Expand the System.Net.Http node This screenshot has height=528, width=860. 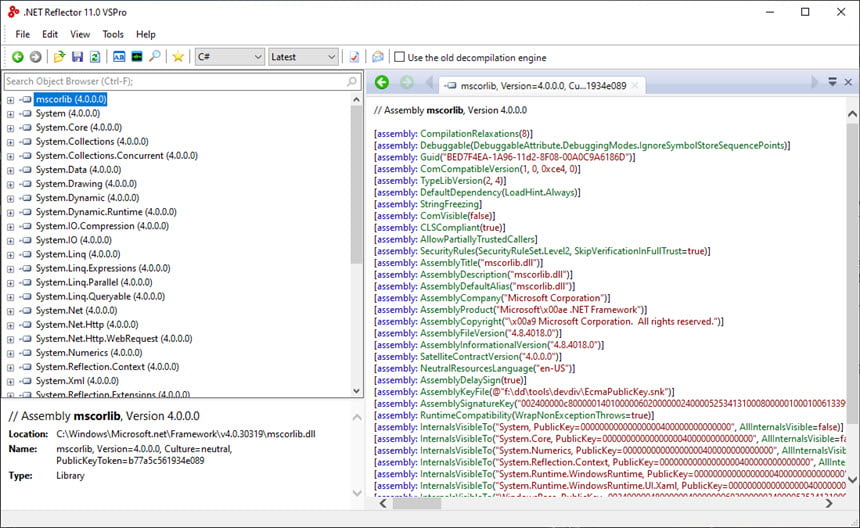click(x=10, y=325)
